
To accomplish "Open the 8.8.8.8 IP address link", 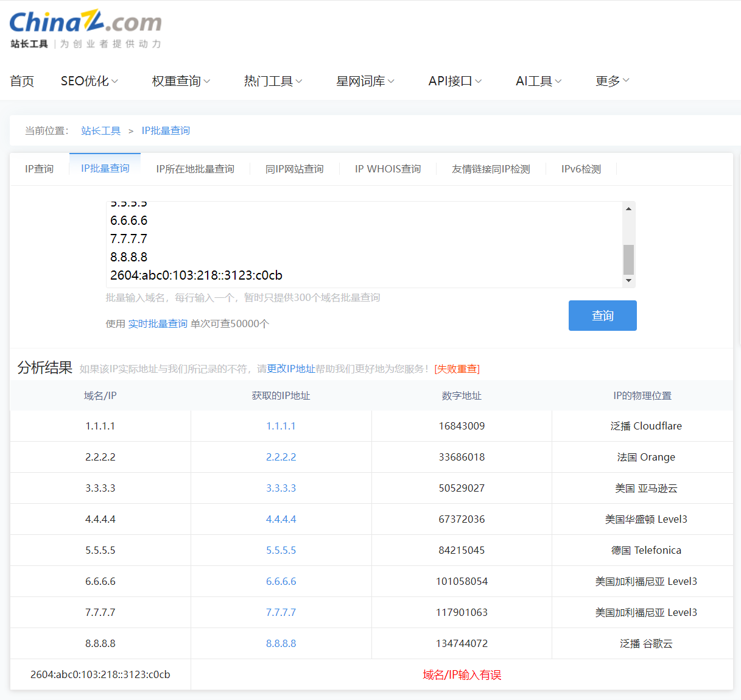I will (281, 643).
